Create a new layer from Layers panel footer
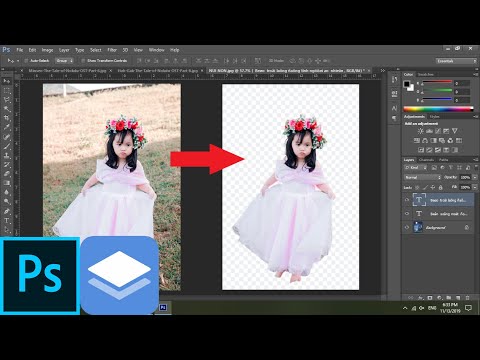This screenshot has width=480, height=360. click(458, 297)
